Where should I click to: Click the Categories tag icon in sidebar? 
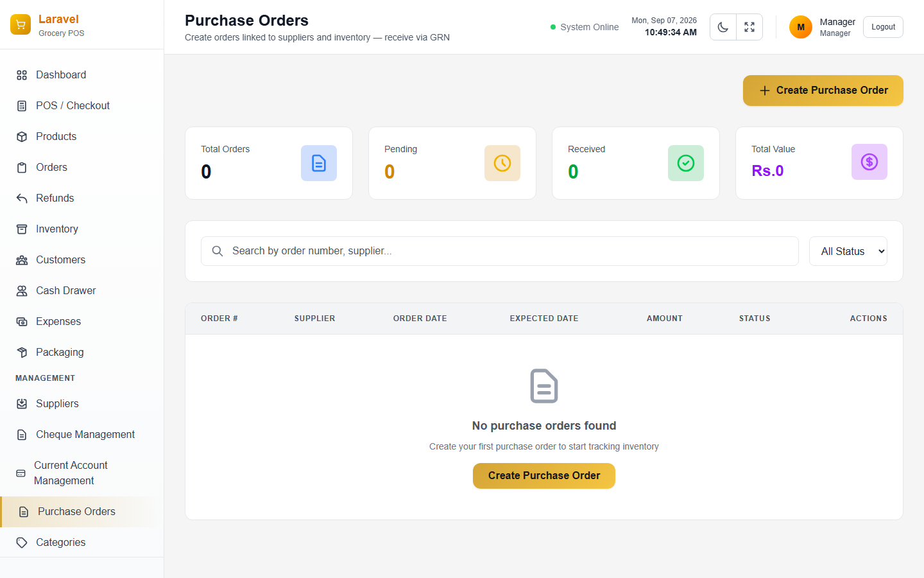(22, 543)
